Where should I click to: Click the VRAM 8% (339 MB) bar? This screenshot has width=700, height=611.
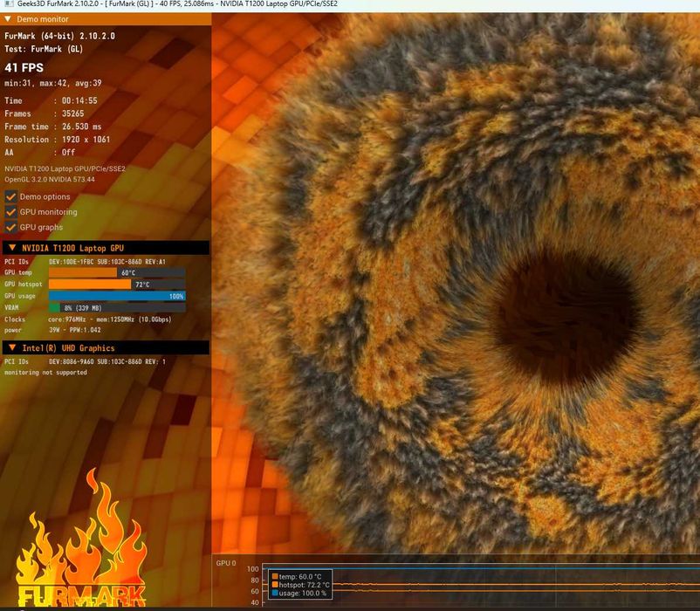coord(117,307)
